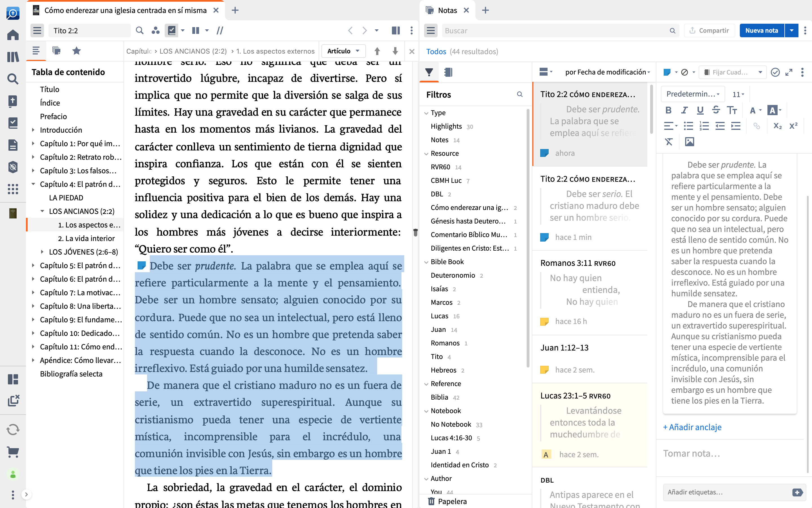The image size is (812, 508).
Task: Toggle the filter funnel in Notas
Action: [429, 72]
